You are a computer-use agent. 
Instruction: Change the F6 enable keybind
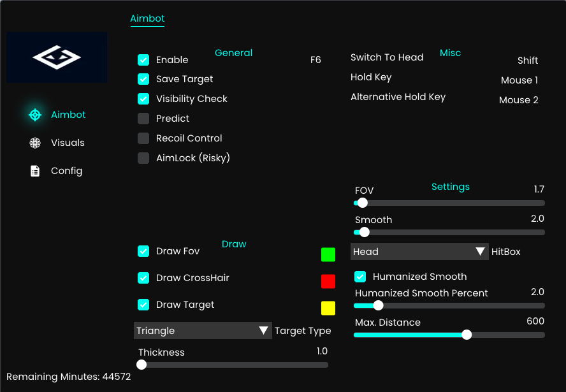[316, 60]
